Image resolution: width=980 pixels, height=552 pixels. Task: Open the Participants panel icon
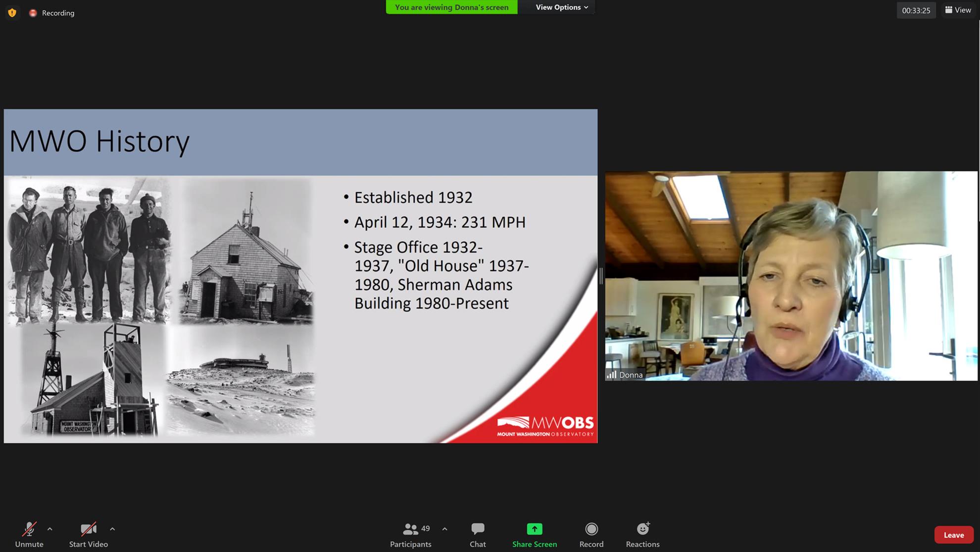pos(410,529)
